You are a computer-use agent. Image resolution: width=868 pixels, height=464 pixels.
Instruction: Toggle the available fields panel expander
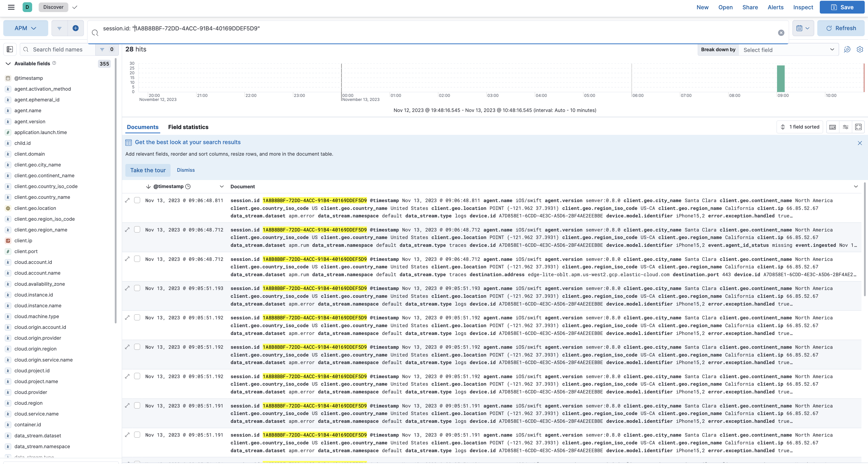coord(9,63)
